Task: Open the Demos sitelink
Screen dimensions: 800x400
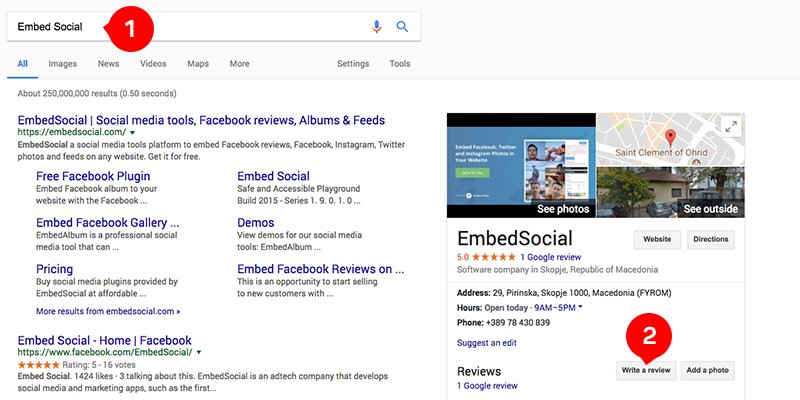Action: point(256,222)
